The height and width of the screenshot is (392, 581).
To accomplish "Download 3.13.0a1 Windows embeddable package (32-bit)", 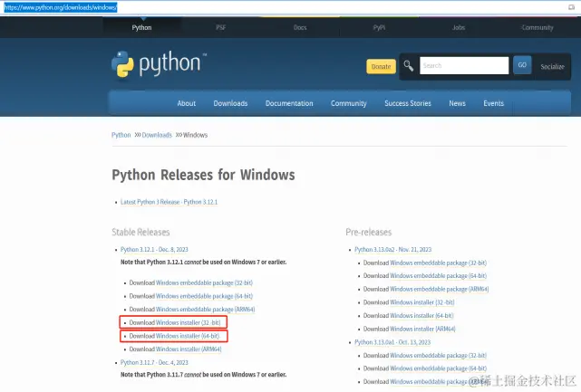I will 439,356.
